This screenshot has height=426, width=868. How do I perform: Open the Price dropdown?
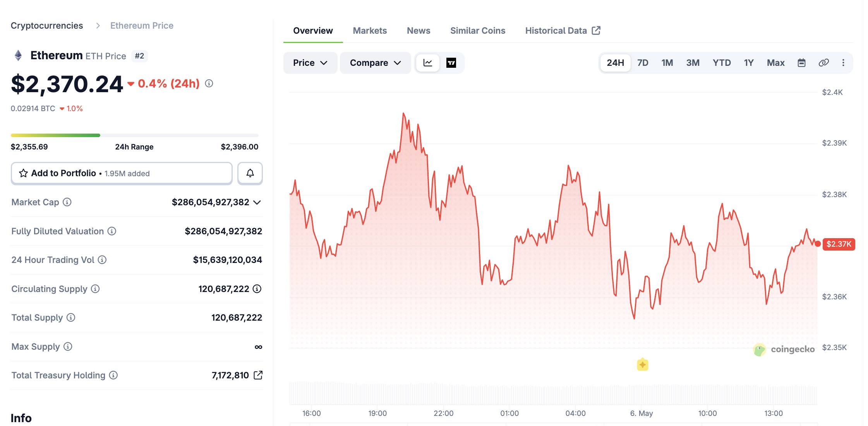[x=310, y=63]
